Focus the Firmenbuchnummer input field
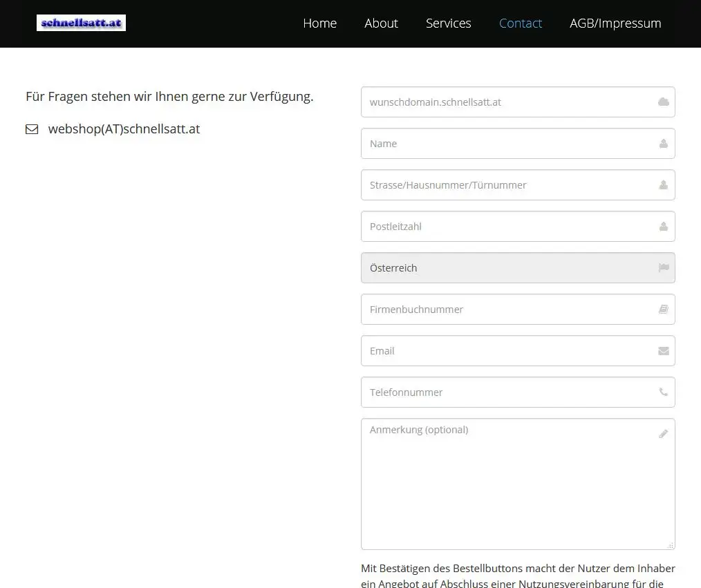The image size is (701, 588). tap(518, 309)
